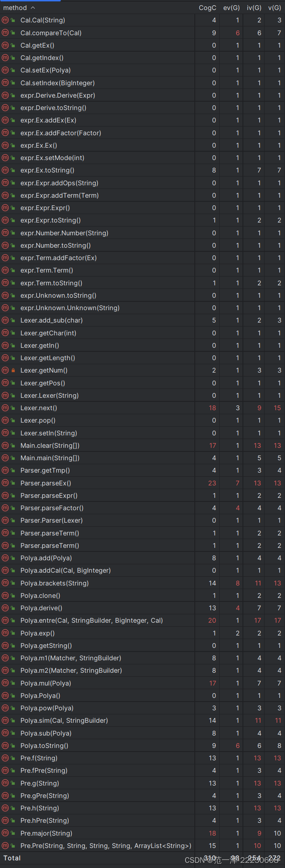
Task: Click the method icon beside expr.Unknown.Unknown(String)
Action: pyautogui.click(x=5, y=308)
